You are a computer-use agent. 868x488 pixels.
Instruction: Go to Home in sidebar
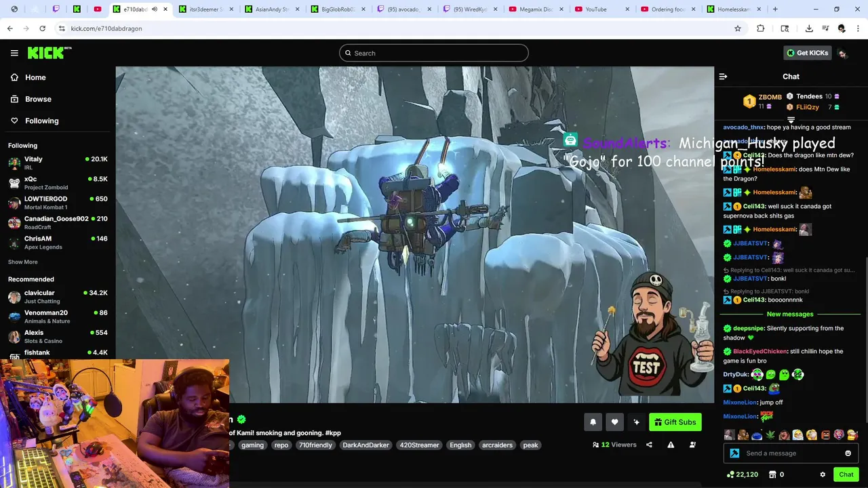tap(35, 77)
